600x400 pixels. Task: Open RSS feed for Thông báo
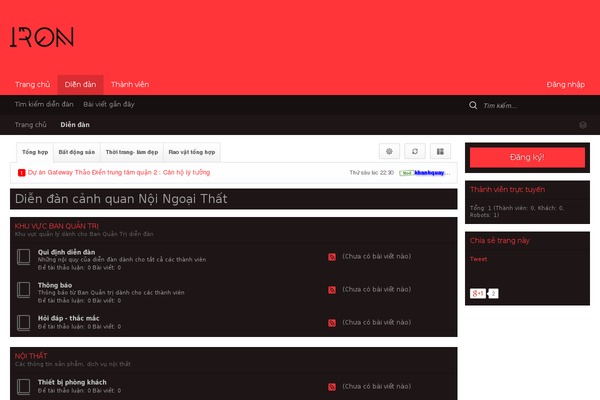pyautogui.click(x=332, y=290)
